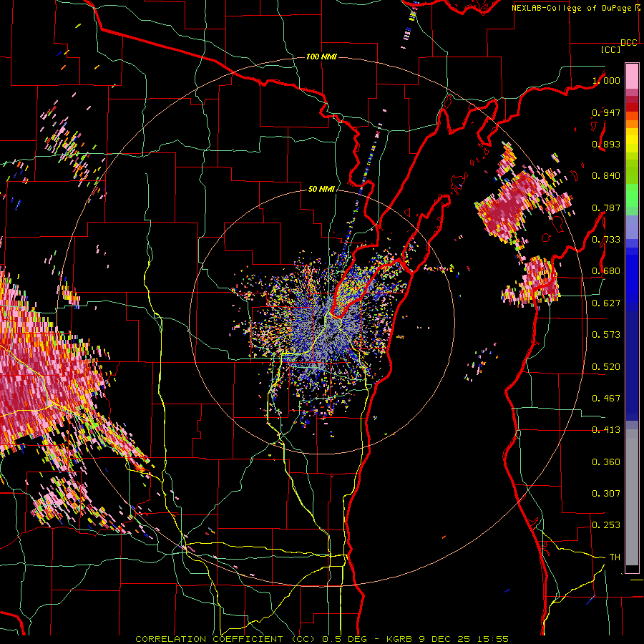Screen dimensions: 644x644
Task: Click the 100 NMI range ring label
Action: pos(321,57)
